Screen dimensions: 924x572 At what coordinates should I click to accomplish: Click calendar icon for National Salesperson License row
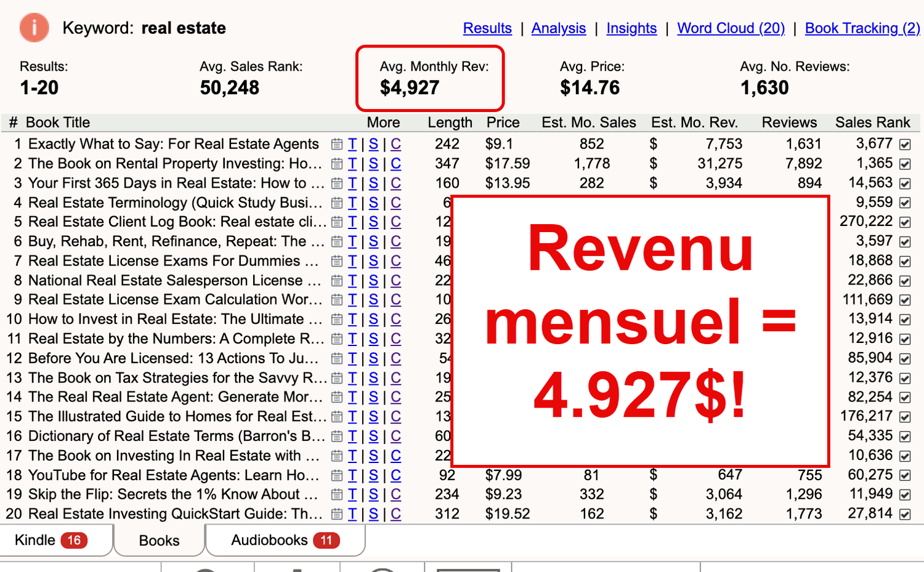(337, 281)
